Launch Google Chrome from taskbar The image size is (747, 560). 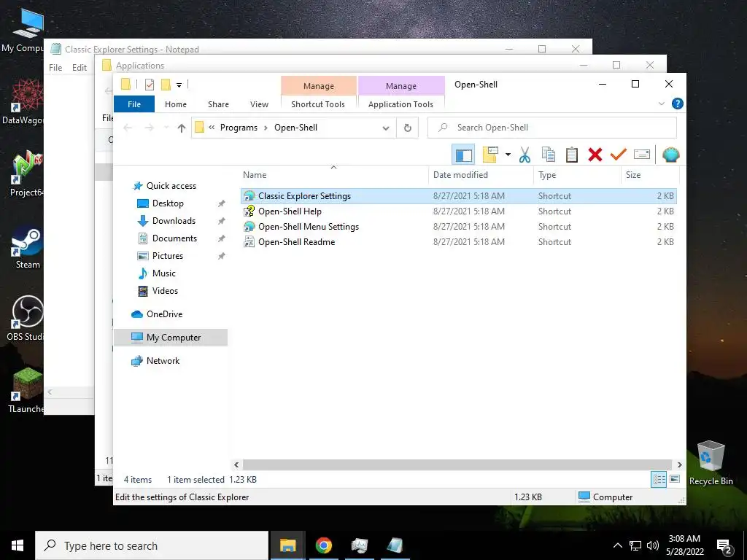[323, 545]
